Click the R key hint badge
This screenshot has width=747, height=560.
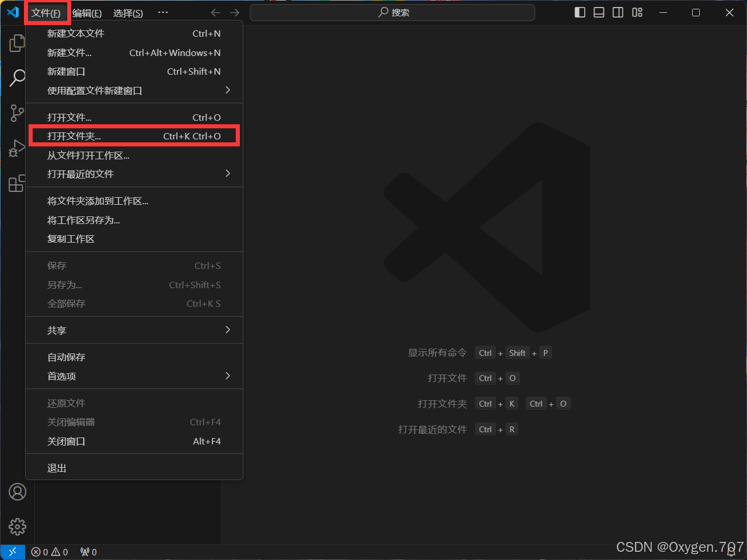coord(512,430)
